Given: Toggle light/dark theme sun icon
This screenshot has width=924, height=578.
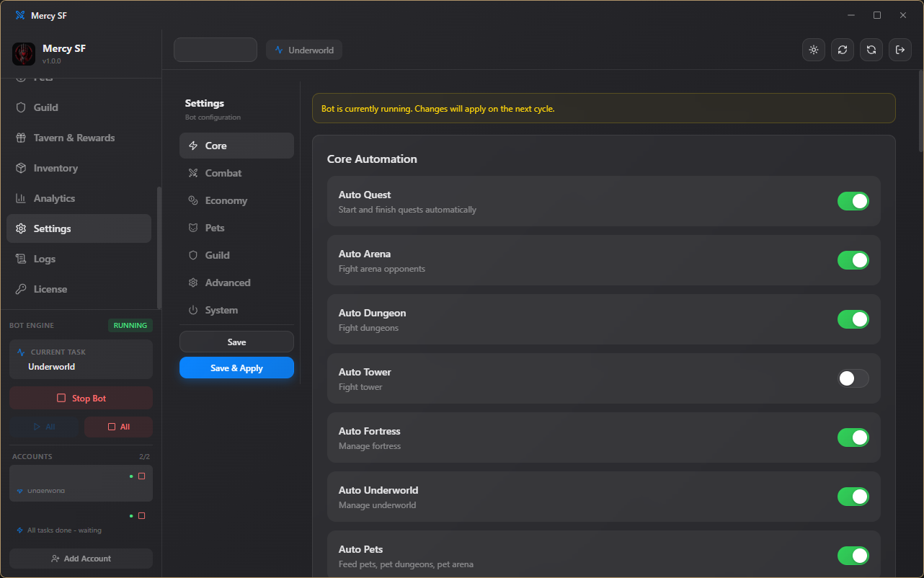Looking at the screenshot, I should (814, 50).
